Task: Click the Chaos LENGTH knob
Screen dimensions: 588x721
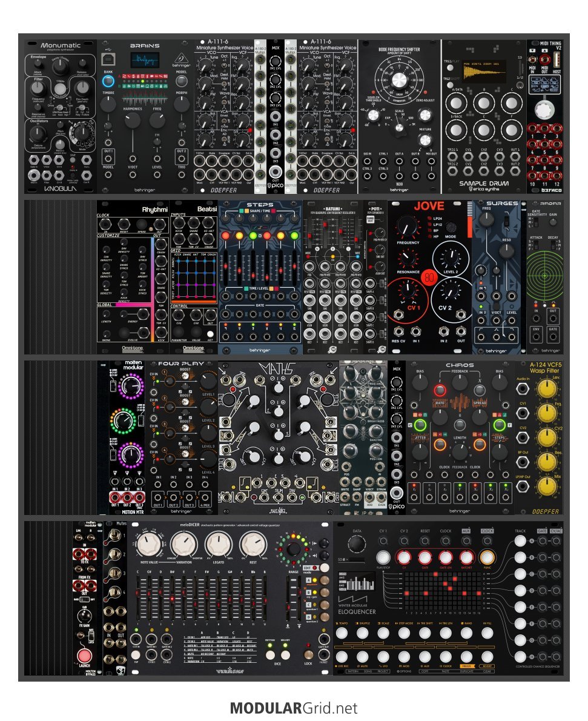Action: click(460, 452)
